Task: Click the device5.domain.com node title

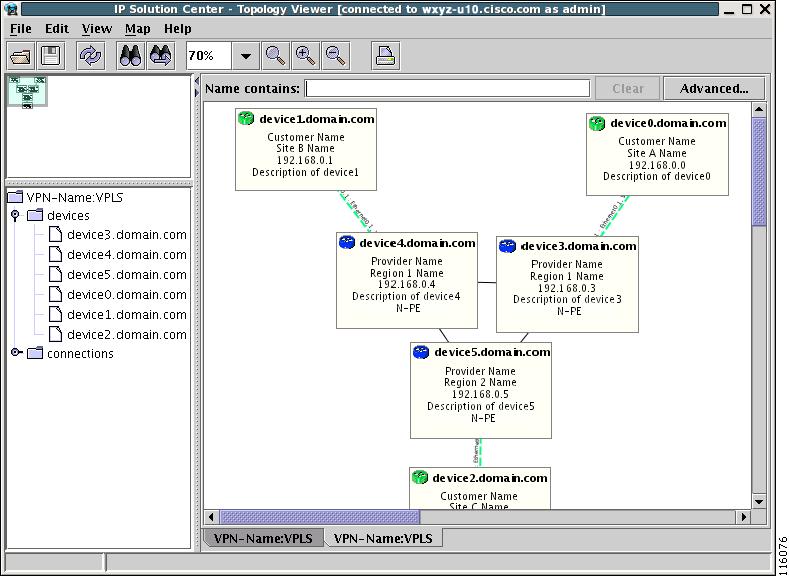Action: pyautogui.click(x=492, y=352)
